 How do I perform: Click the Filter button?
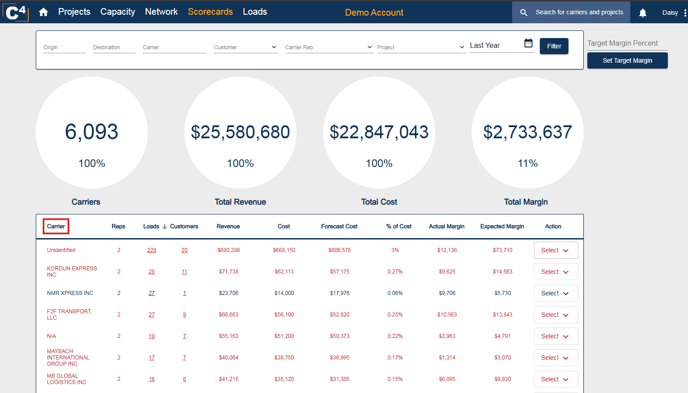click(554, 46)
